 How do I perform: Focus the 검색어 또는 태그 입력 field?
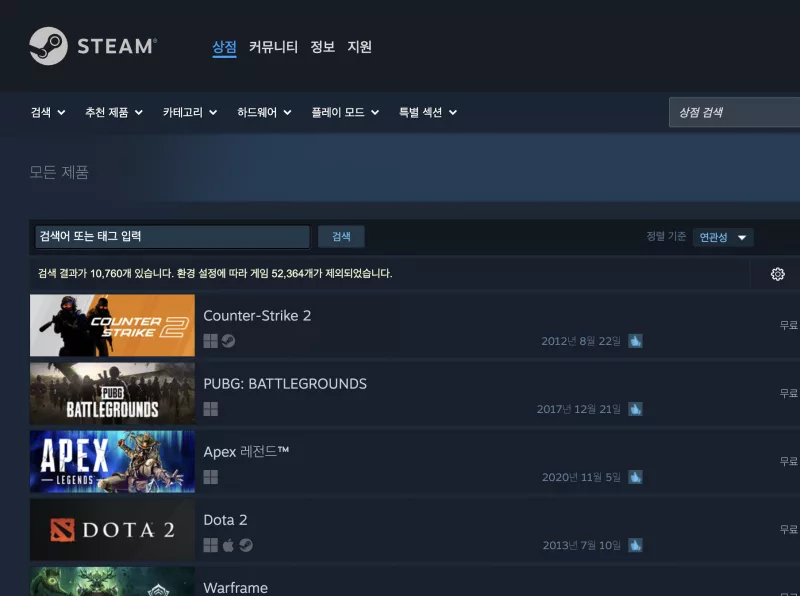click(172, 236)
